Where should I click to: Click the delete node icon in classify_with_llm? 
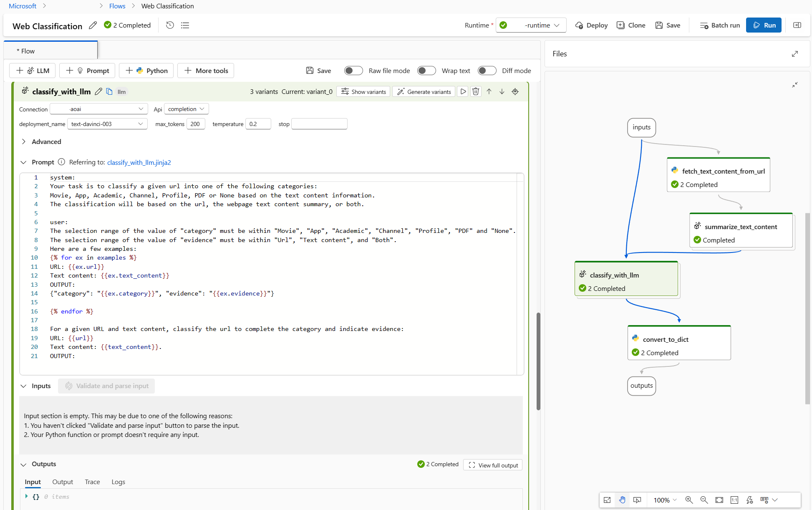(x=476, y=91)
